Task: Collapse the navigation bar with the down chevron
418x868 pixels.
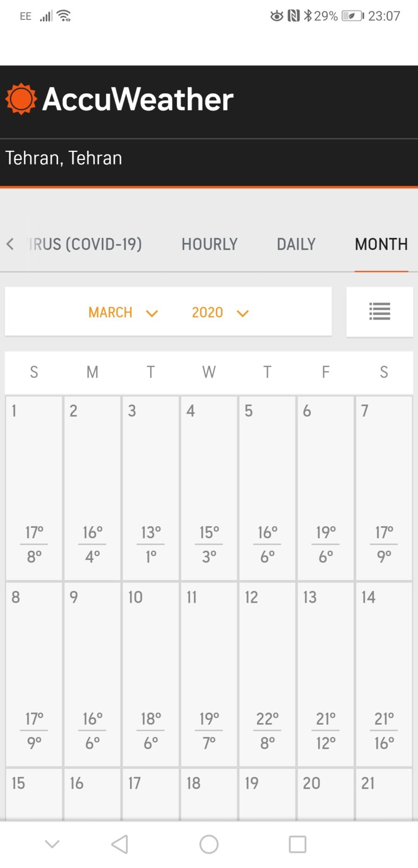Action: (52, 844)
